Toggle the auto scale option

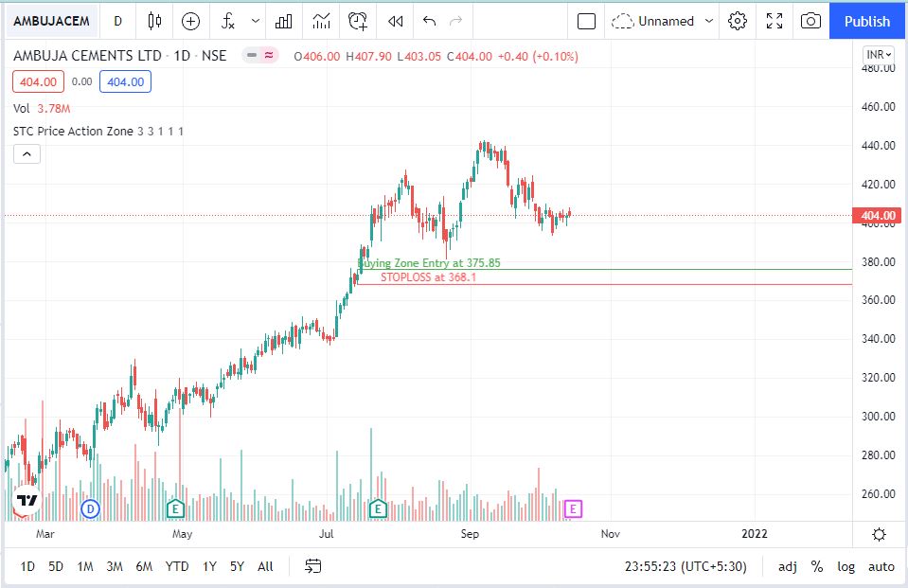881,566
